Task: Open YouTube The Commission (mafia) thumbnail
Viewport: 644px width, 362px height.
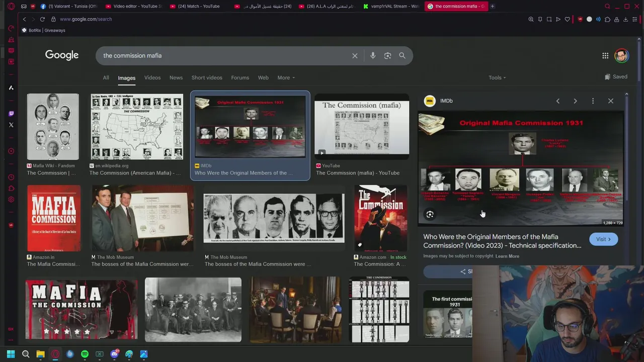Action: click(x=362, y=127)
